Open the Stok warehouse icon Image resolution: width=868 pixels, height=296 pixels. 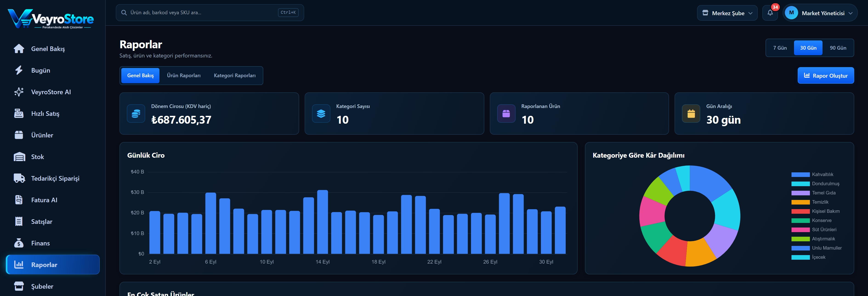[19, 157]
